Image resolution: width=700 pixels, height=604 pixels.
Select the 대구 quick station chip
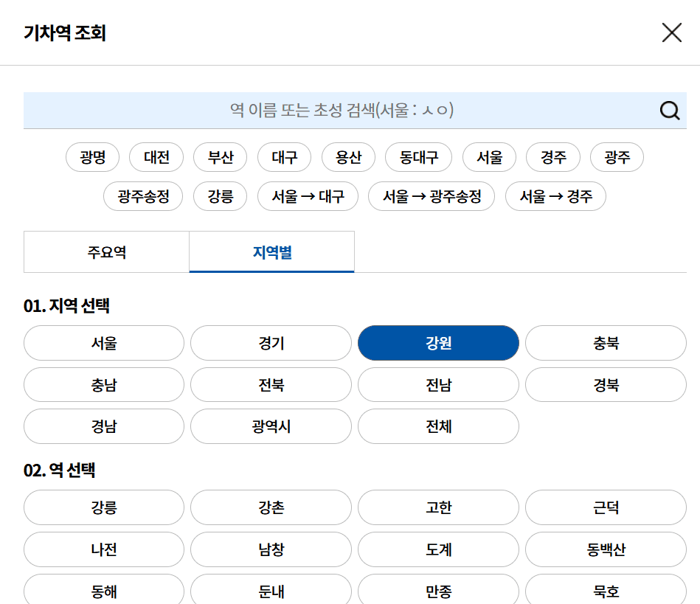(x=285, y=157)
